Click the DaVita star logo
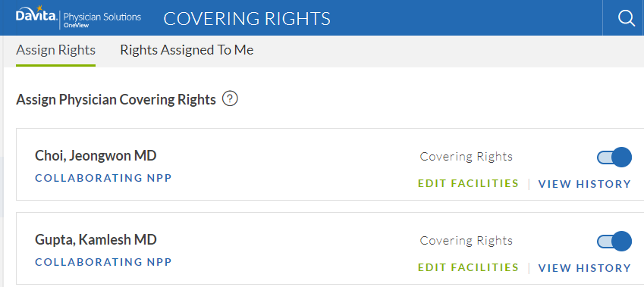 37,14
